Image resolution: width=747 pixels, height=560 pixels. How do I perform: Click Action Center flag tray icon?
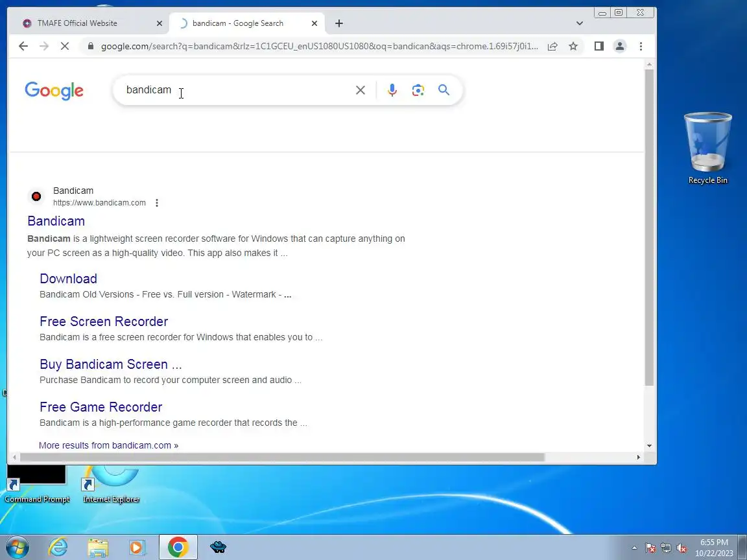[x=650, y=548]
